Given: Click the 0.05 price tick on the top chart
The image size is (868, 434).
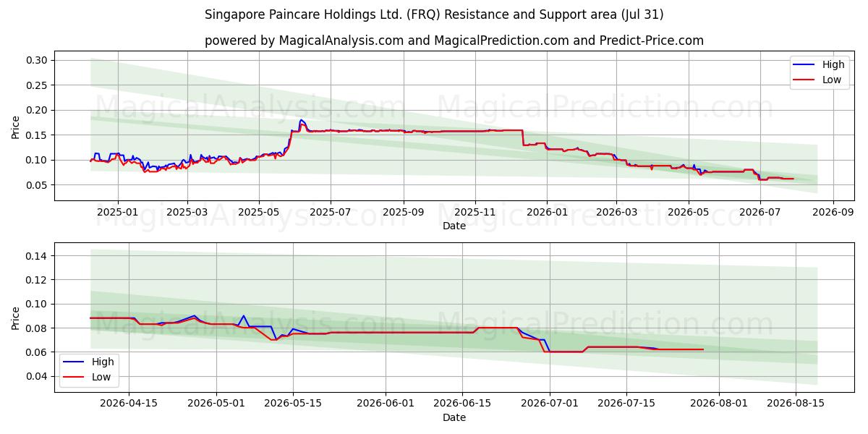Looking at the screenshot, I should [37, 185].
